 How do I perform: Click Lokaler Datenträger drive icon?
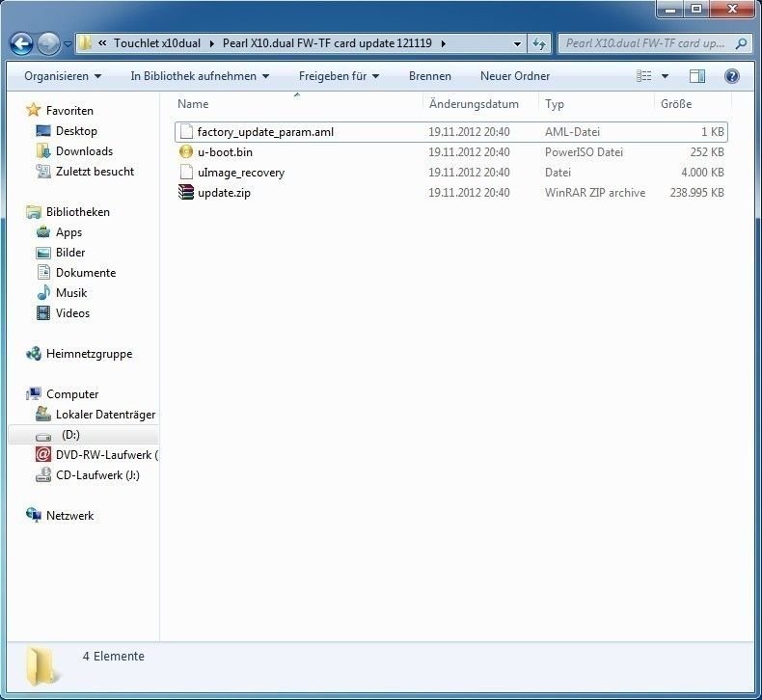pyautogui.click(x=43, y=414)
